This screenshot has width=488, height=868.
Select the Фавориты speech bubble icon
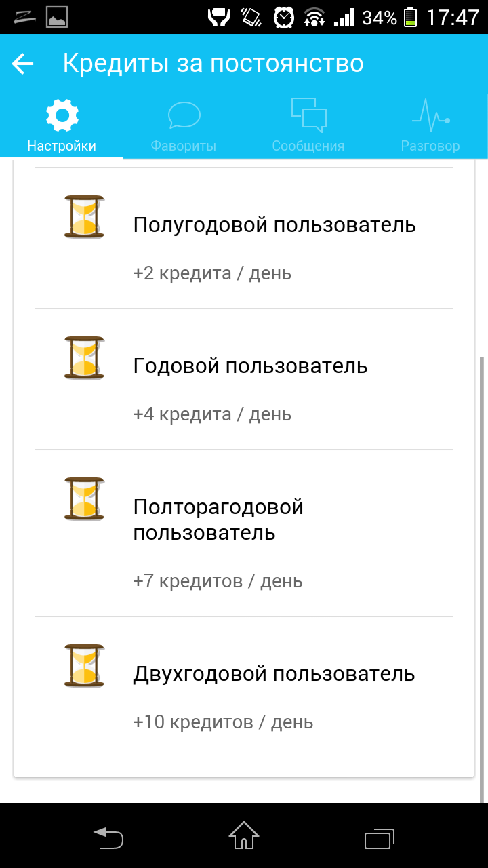(184, 115)
